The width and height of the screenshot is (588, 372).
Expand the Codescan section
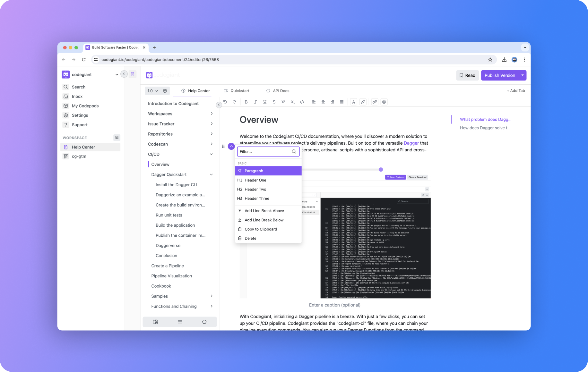coord(212,144)
